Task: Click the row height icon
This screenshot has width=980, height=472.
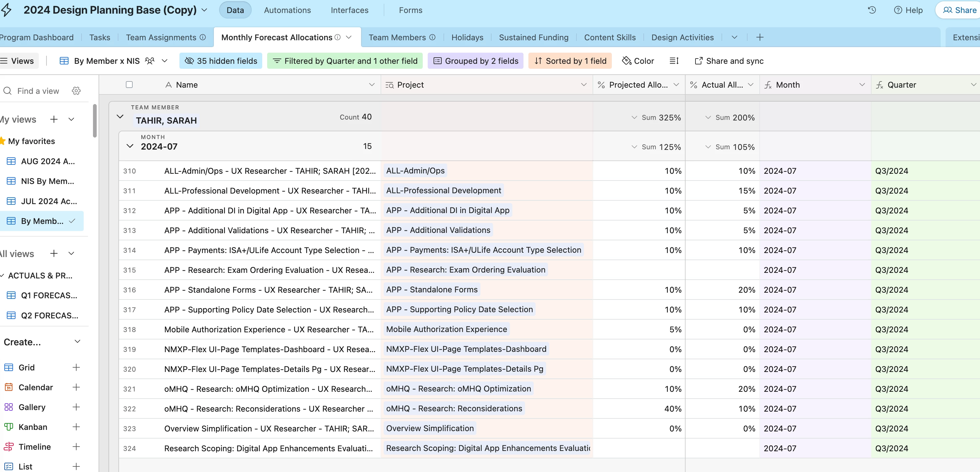Action: (674, 61)
